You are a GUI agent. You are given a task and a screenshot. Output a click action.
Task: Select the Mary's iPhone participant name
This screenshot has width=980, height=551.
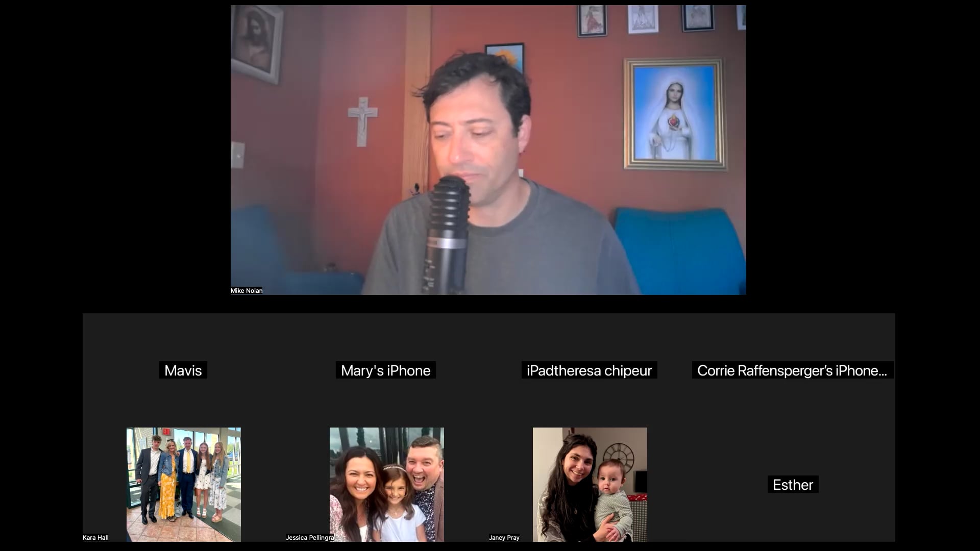385,370
